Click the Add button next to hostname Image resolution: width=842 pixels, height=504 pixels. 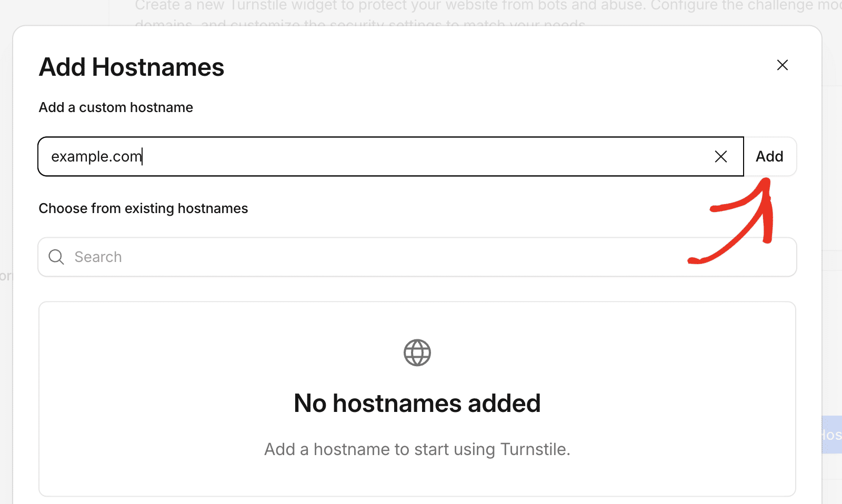coord(770,156)
